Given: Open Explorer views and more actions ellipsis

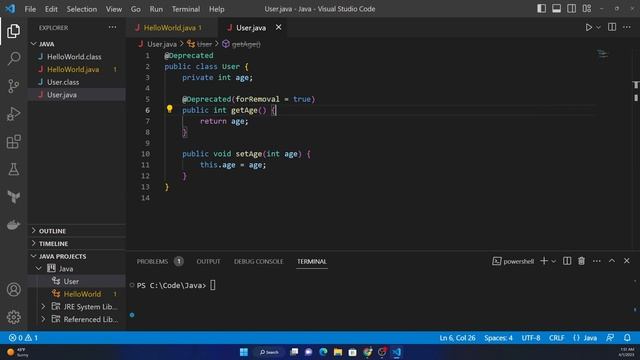Looking at the screenshot, I should [112, 27].
